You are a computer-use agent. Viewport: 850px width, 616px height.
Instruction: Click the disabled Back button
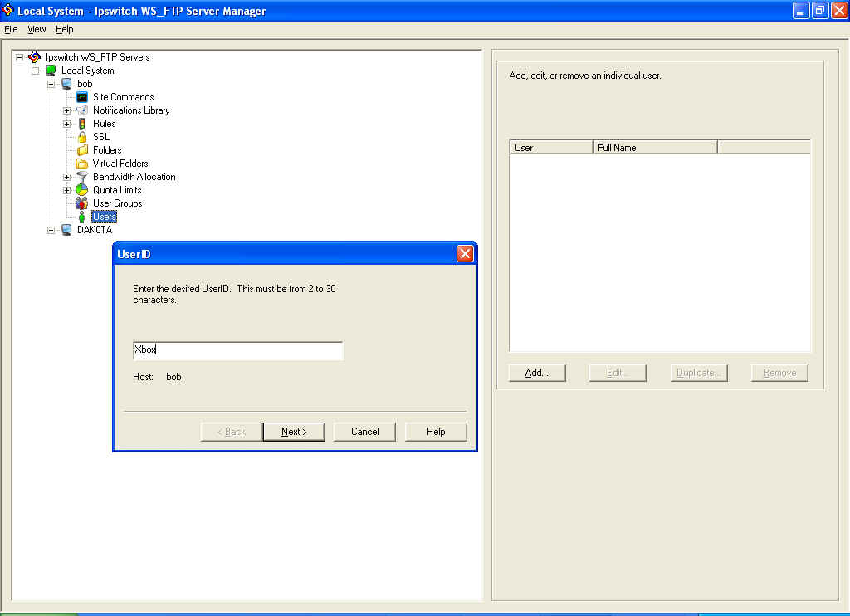[232, 432]
